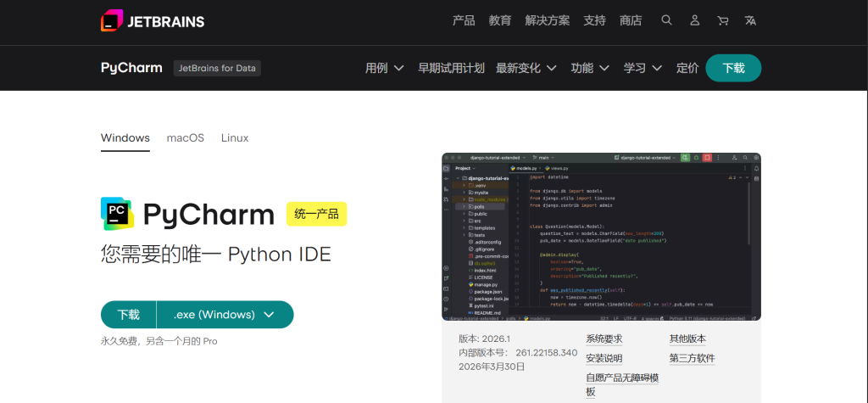Open the 产品 menu in top navigation

[464, 20]
